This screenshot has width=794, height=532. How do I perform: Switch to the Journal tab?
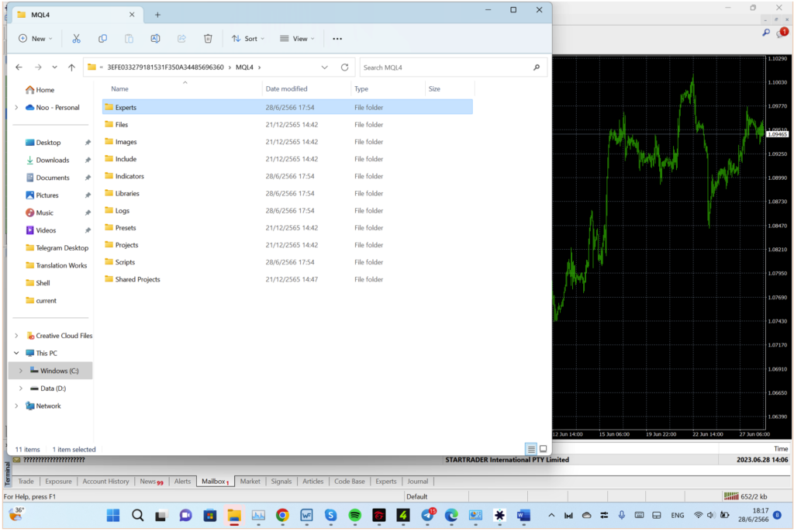(417, 482)
